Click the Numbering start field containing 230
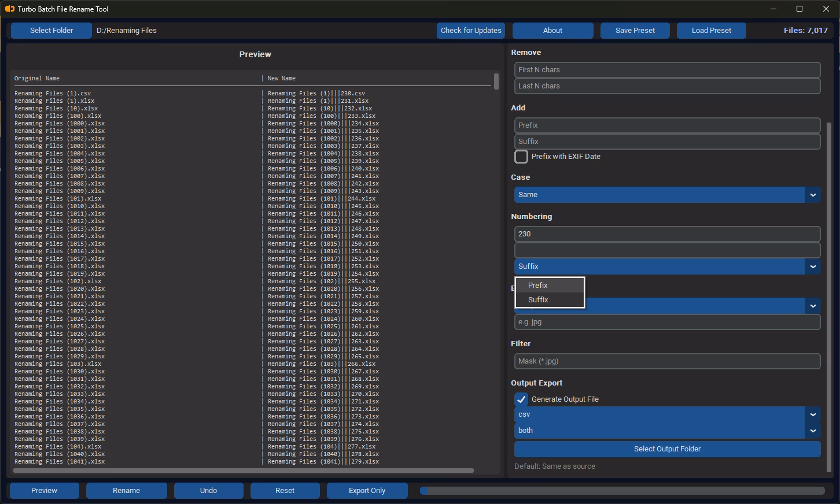 point(667,234)
